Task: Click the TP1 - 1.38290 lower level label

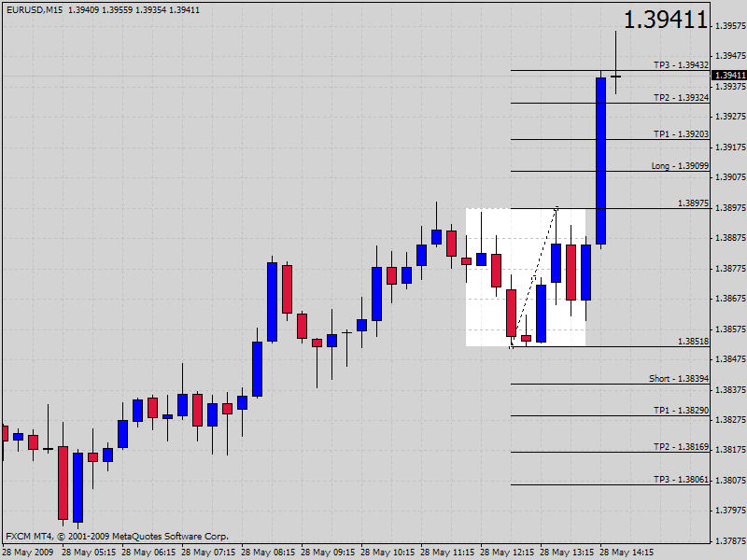Action: pyautogui.click(x=681, y=411)
